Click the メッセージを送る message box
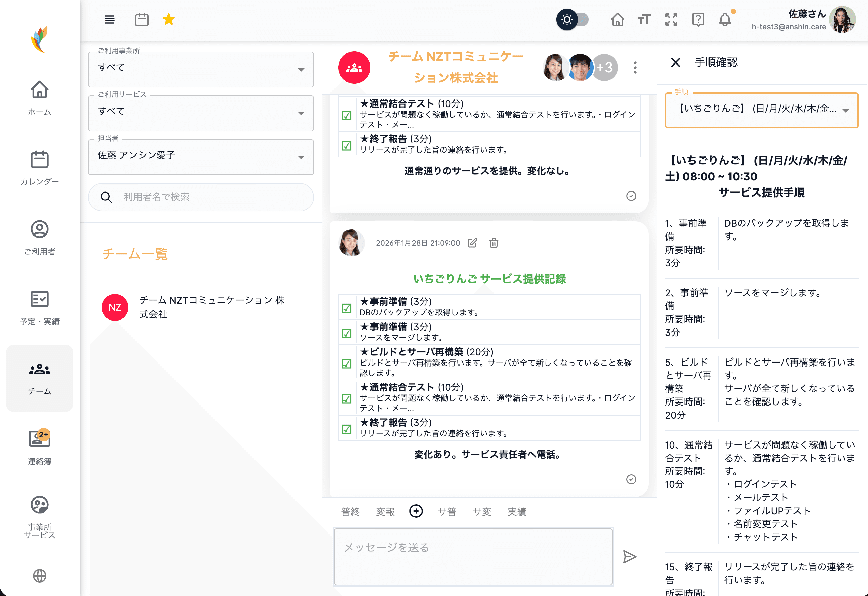 (473, 556)
